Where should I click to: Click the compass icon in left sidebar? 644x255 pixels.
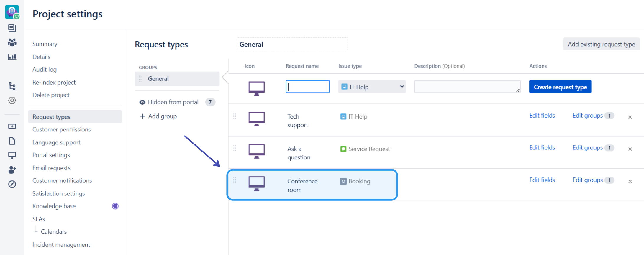(12, 184)
